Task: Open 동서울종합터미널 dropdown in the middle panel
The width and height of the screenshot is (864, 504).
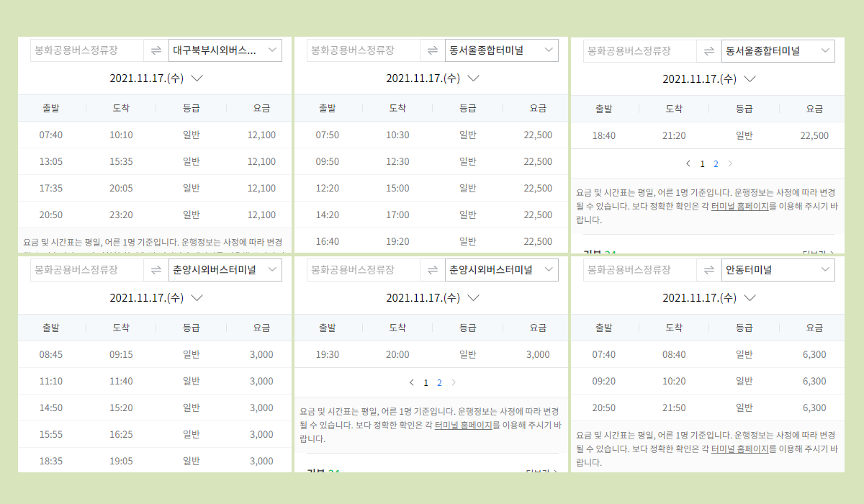Action: [502, 50]
